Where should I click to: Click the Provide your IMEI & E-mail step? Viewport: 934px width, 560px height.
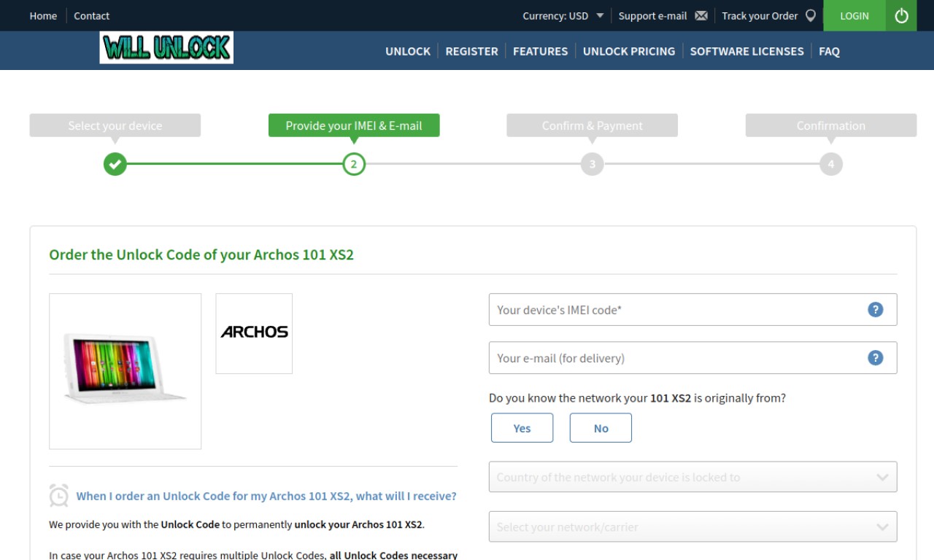354,125
